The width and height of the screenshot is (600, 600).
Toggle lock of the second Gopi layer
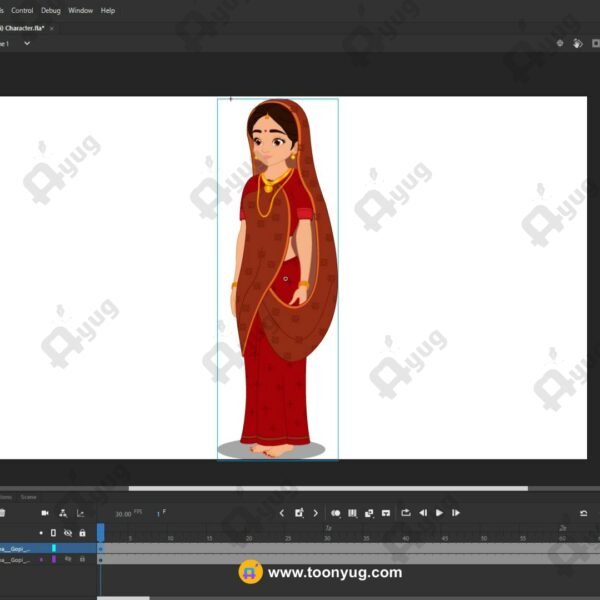pos(82,559)
